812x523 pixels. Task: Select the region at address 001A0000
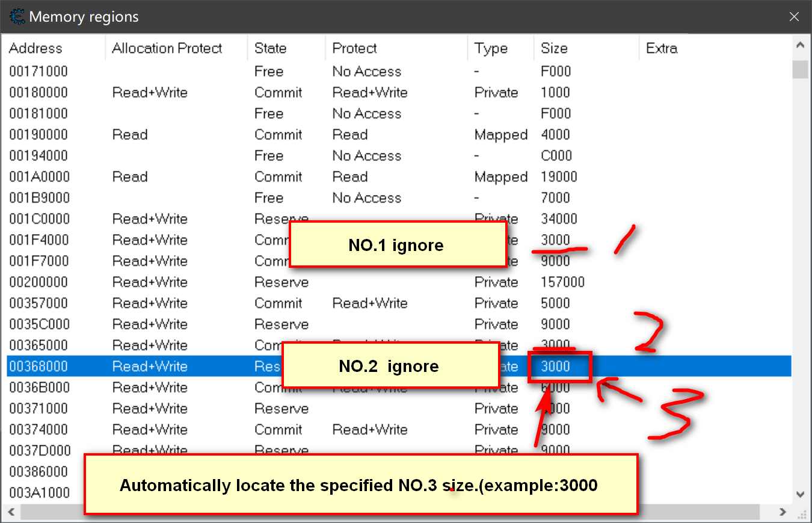[39, 177]
